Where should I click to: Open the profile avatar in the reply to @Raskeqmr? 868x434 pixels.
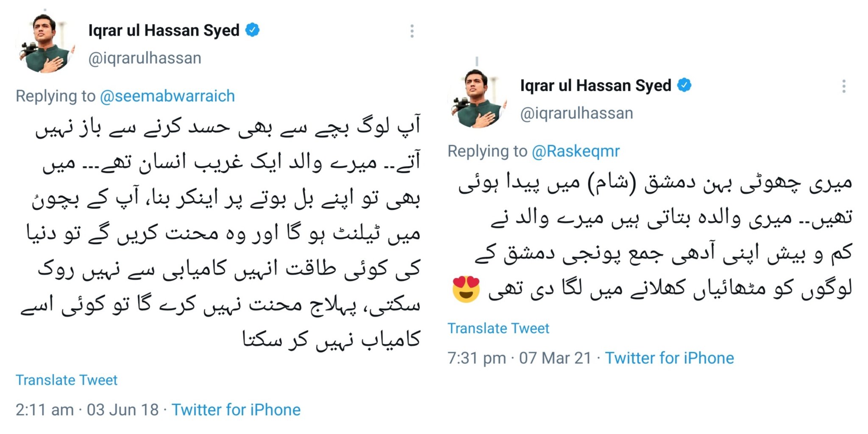[477, 99]
